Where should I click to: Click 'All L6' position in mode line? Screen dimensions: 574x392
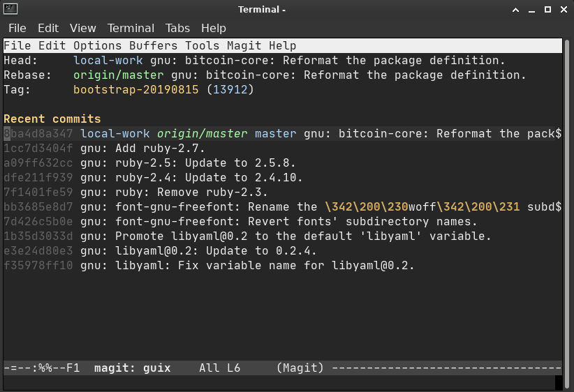220,368
